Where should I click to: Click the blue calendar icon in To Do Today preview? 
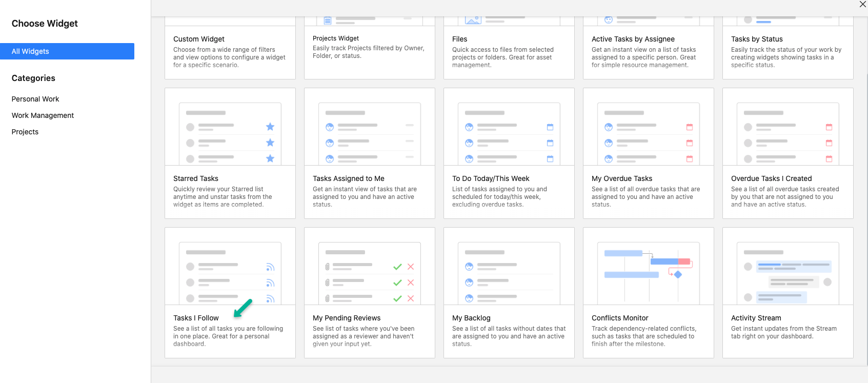point(550,127)
